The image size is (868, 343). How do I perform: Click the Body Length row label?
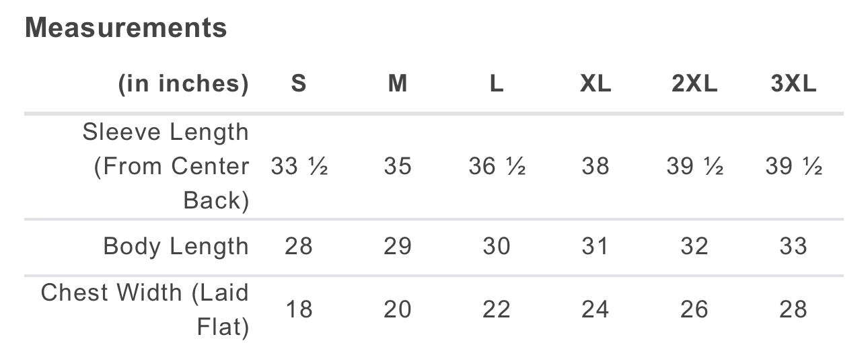click(x=176, y=246)
